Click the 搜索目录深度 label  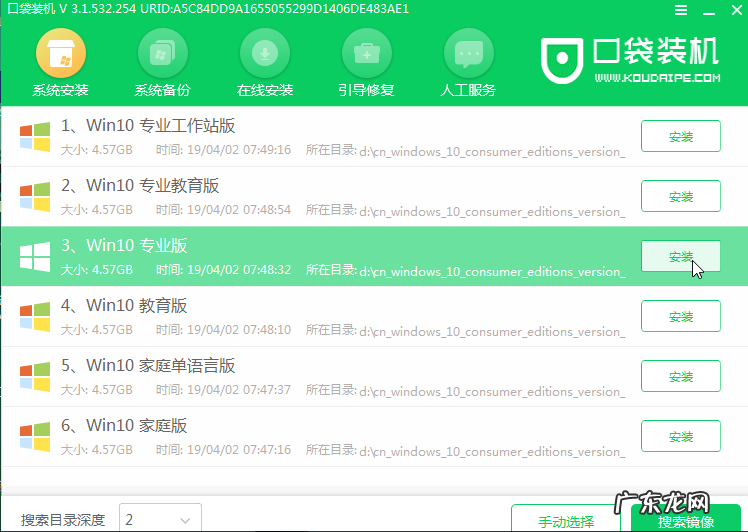tap(63, 520)
